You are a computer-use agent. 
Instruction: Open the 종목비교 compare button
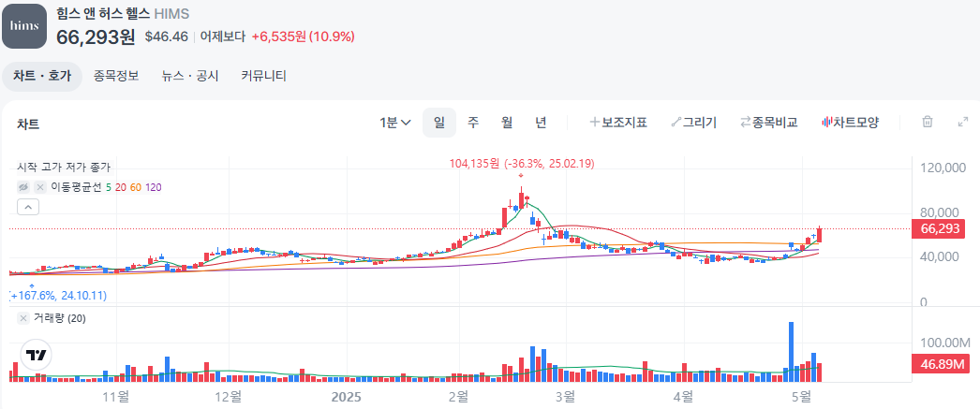coord(769,123)
